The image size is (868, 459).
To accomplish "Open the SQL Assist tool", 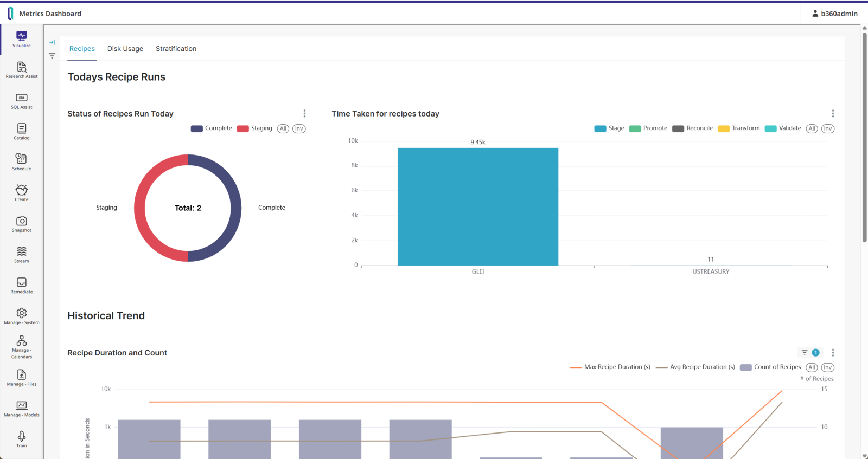I will point(22,100).
